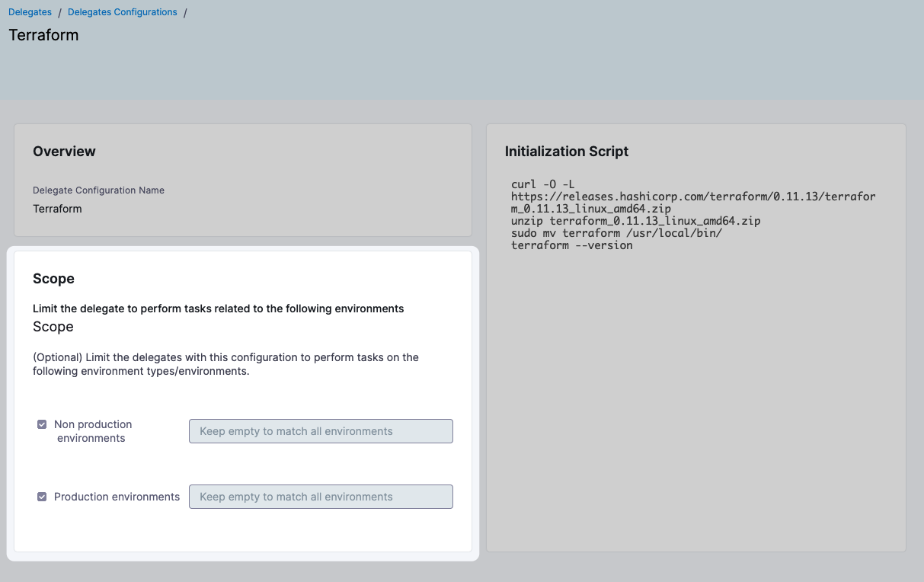Viewport: 924px width, 582px height.
Task: Click the Overview section heading
Action: 64,152
